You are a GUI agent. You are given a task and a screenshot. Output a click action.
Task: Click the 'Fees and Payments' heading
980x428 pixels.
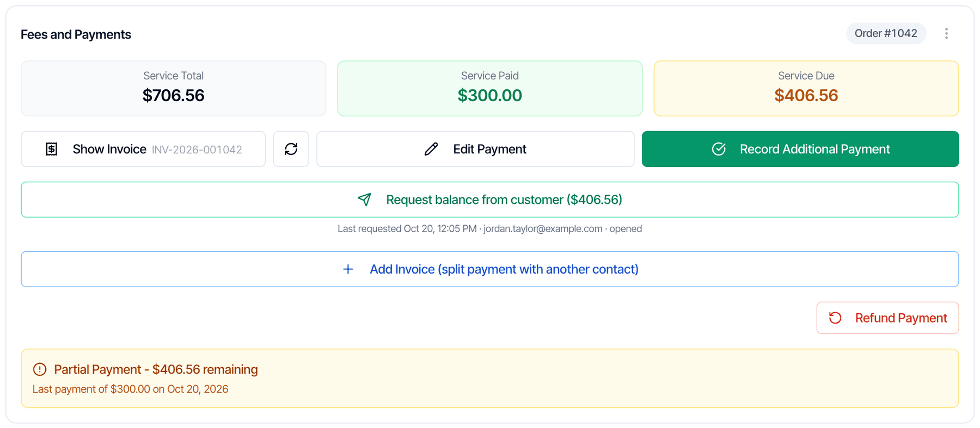click(76, 34)
